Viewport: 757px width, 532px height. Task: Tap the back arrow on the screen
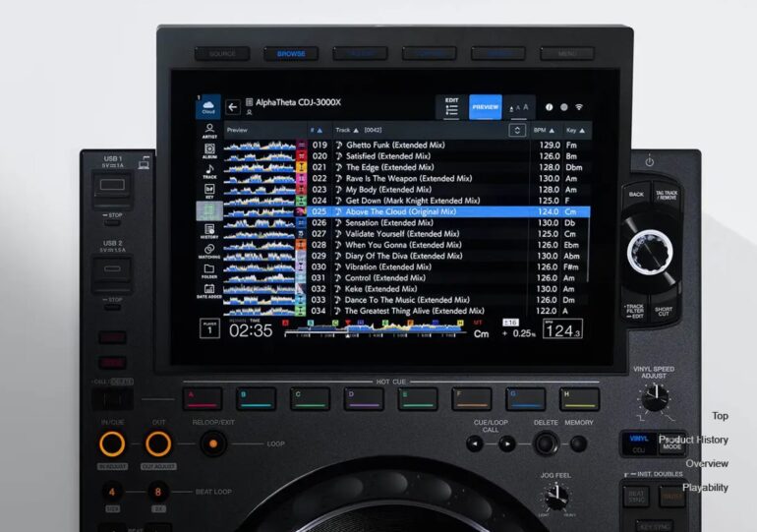coord(233,107)
